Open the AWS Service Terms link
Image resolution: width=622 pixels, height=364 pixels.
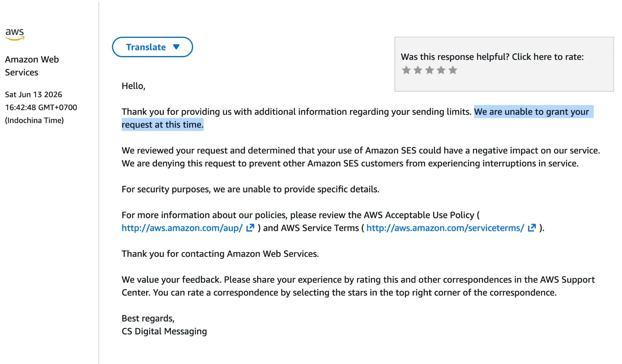tap(445, 228)
